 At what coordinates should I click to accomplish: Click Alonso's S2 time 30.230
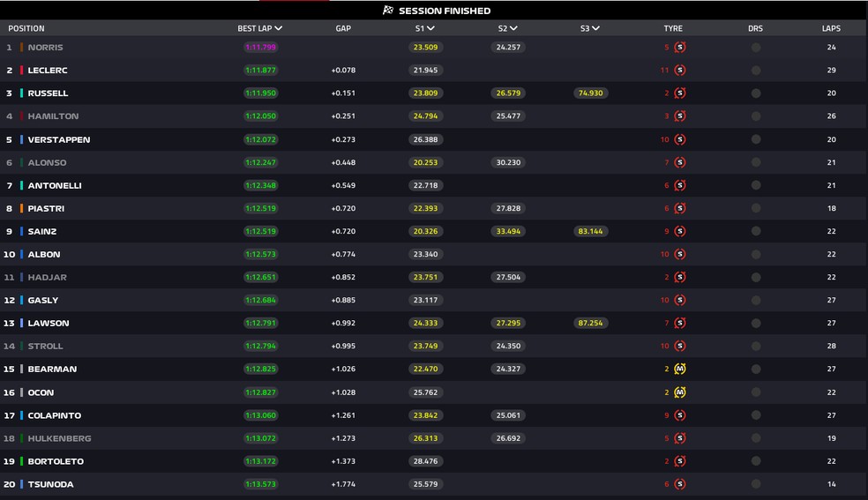(x=508, y=162)
